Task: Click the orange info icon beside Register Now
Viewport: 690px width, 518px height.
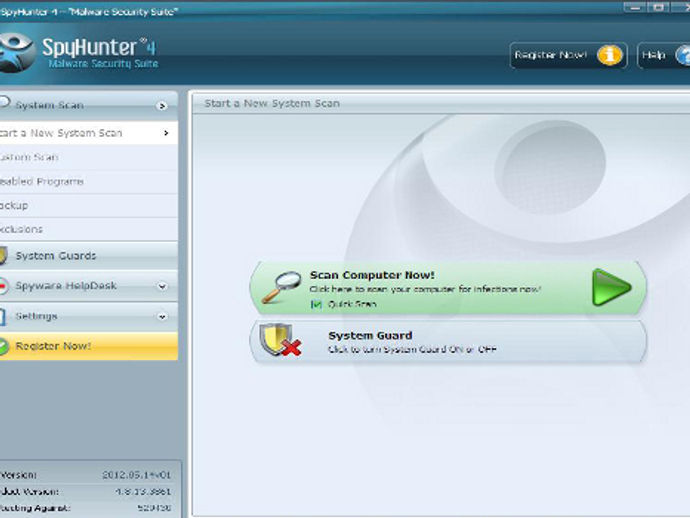Action: coord(609,55)
